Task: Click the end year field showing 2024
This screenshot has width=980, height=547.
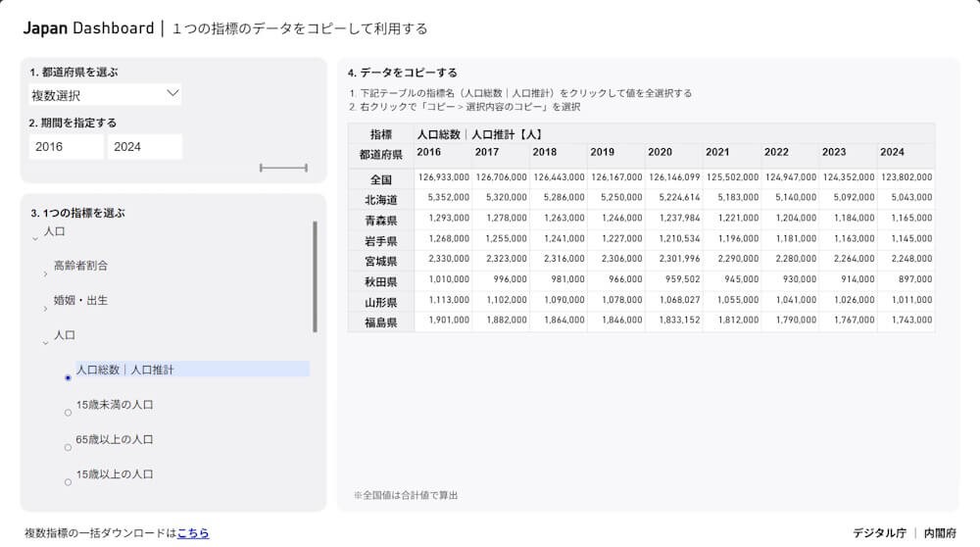Action: (x=144, y=147)
